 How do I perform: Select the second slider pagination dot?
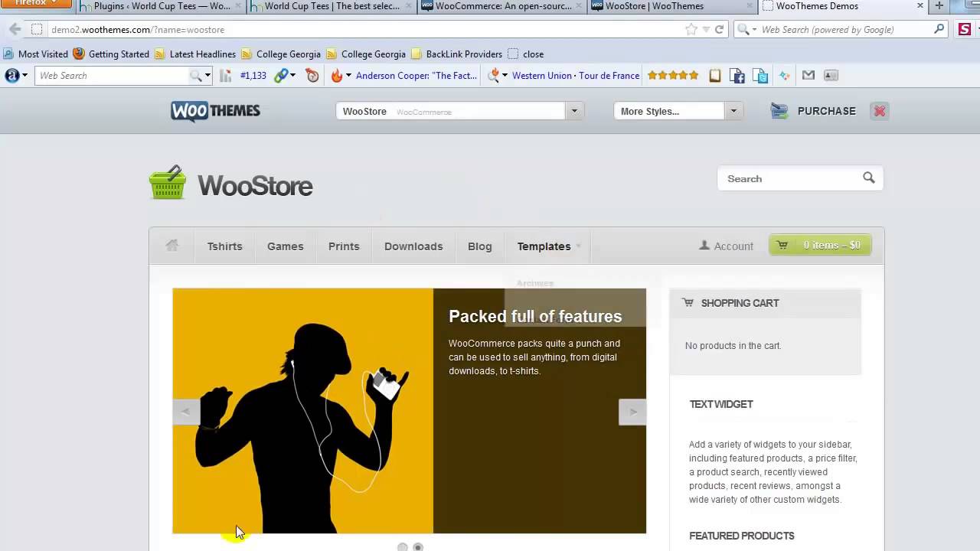coord(418,546)
